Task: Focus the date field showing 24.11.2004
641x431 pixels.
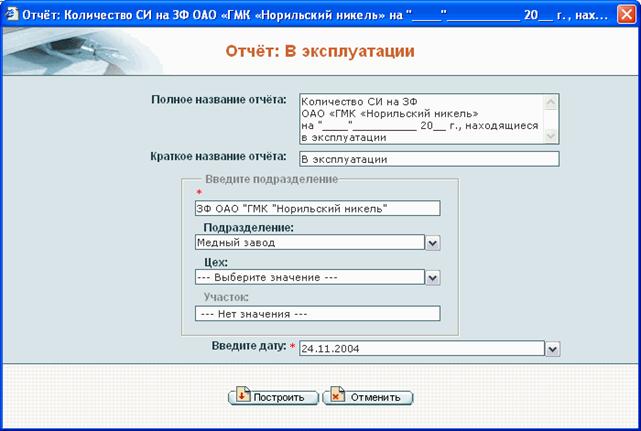Action: tap(422, 348)
